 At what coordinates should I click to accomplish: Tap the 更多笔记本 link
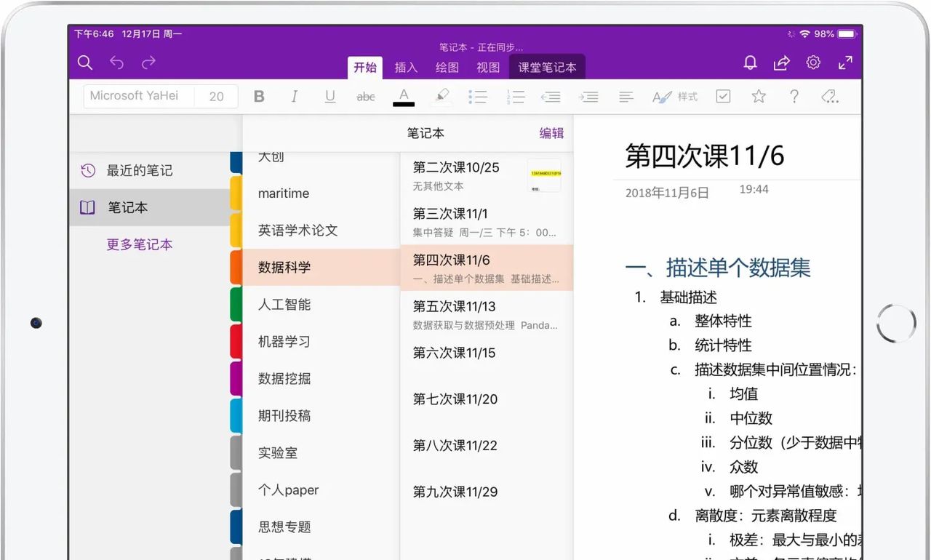(140, 244)
